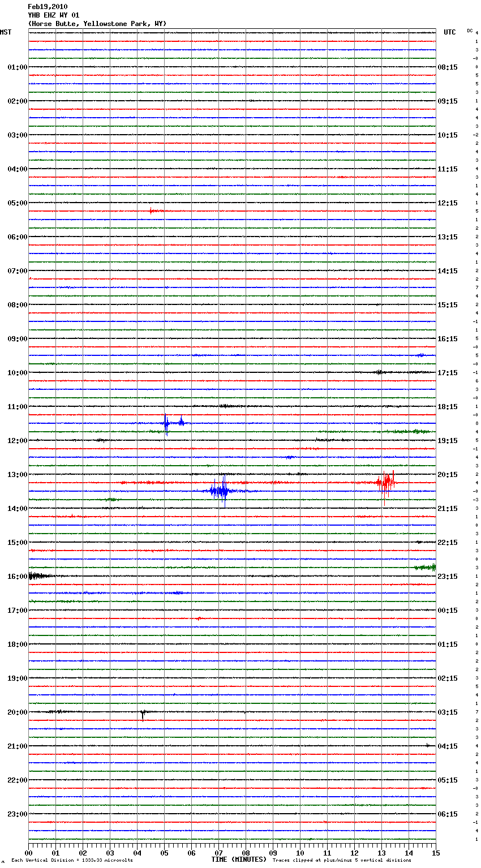Click the large blue seismic burst near minute 7
481x868 pixels.
[220, 491]
